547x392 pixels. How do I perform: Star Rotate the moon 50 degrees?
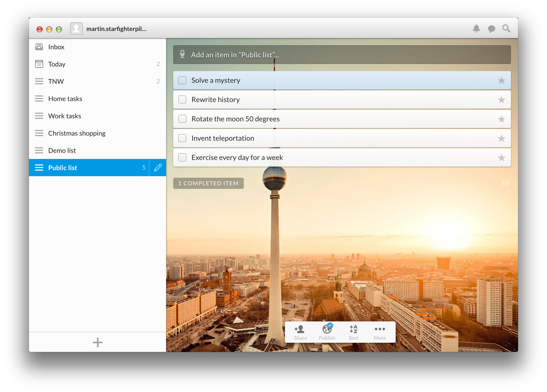[501, 119]
